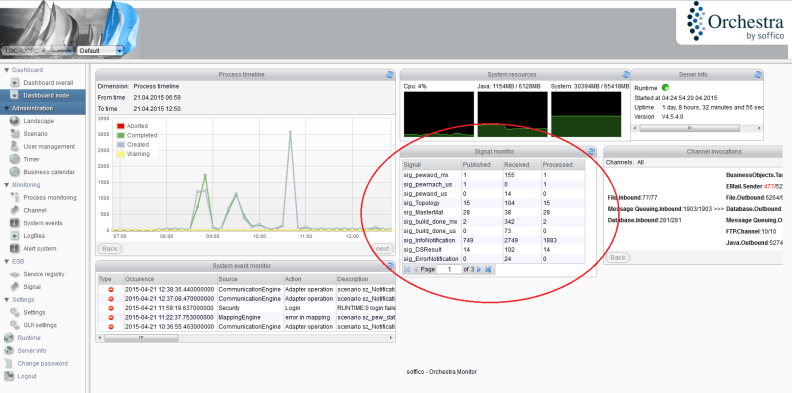Open Dashboard overall in sidebar
Screen dimensions: 792x393
click(48, 82)
